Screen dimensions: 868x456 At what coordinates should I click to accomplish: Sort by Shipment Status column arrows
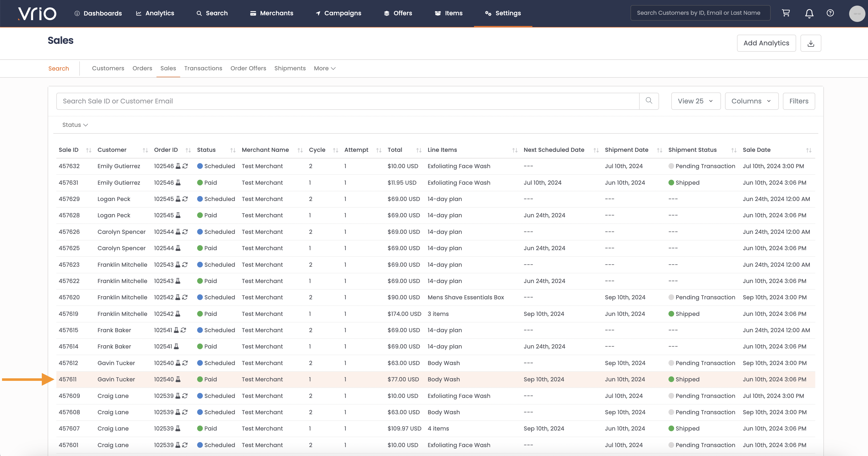734,150
